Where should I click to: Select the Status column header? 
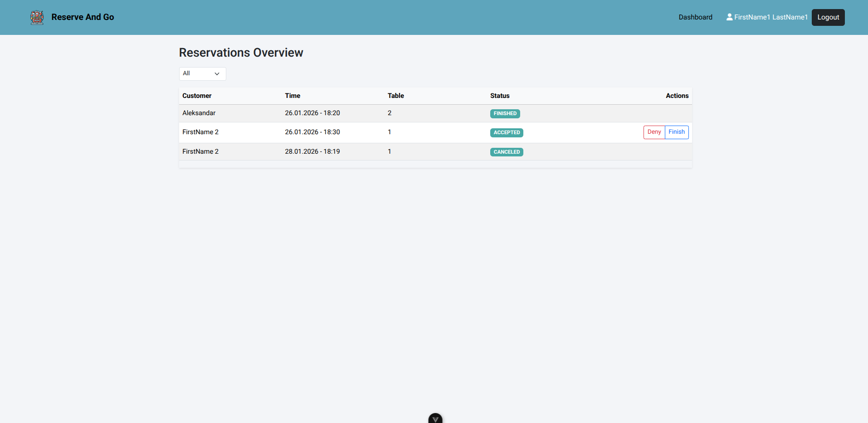click(x=500, y=96)
